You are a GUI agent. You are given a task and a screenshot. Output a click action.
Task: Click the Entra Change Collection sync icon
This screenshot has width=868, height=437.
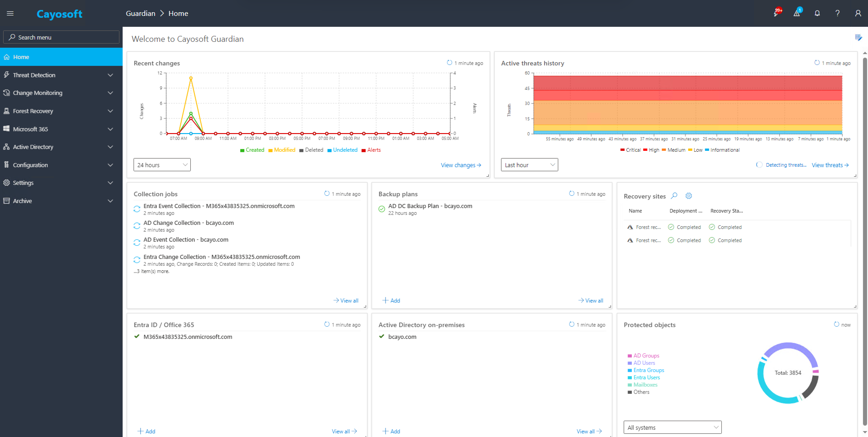[137, 260]
